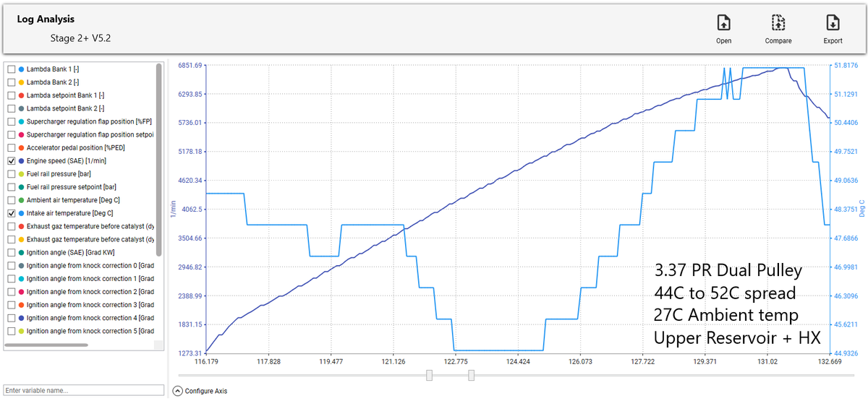Click the Open file icon

[x=723, y=22]
